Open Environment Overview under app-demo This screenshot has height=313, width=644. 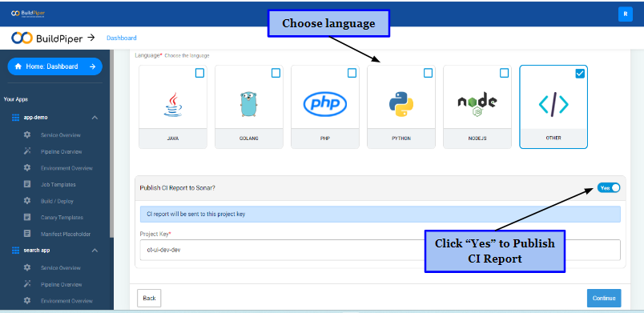(x=66, y=168)
